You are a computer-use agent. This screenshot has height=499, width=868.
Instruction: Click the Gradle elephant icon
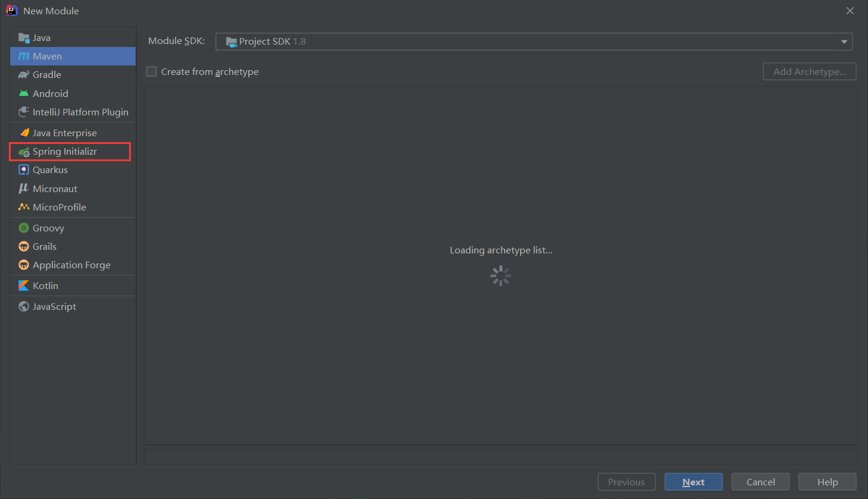(x=24, y=75)
